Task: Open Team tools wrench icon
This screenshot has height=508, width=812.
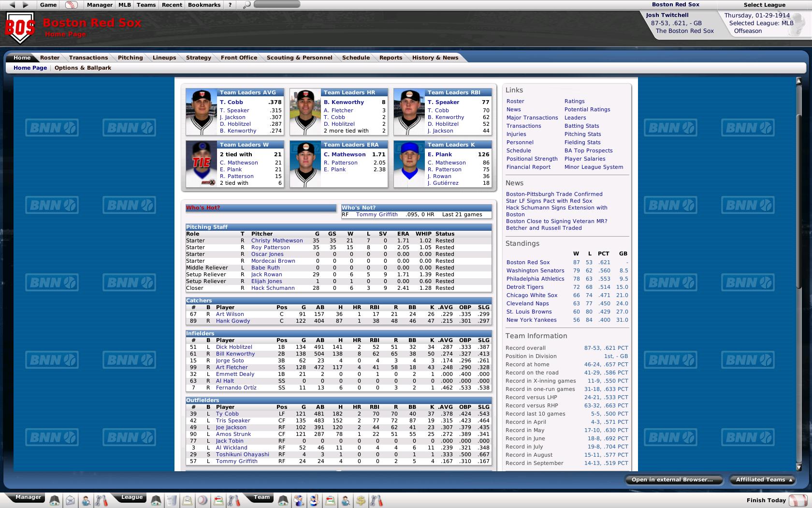Action: (x=377, y=501)
